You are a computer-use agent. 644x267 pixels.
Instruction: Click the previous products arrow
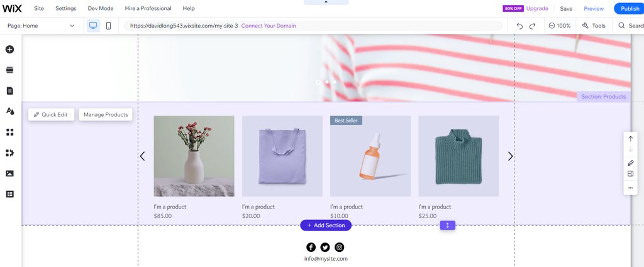pyautogui.click(x=142, y=156)
